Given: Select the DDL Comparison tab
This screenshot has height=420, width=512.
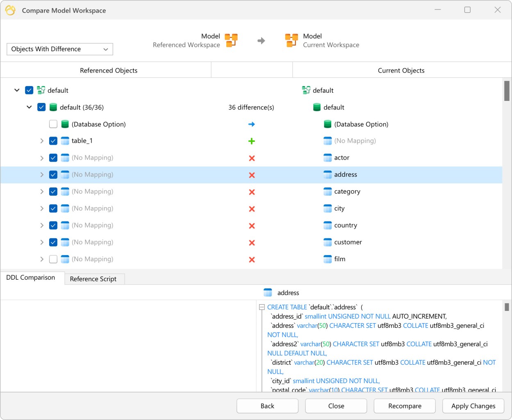Looking at the screenshot, I should (31, 278).
